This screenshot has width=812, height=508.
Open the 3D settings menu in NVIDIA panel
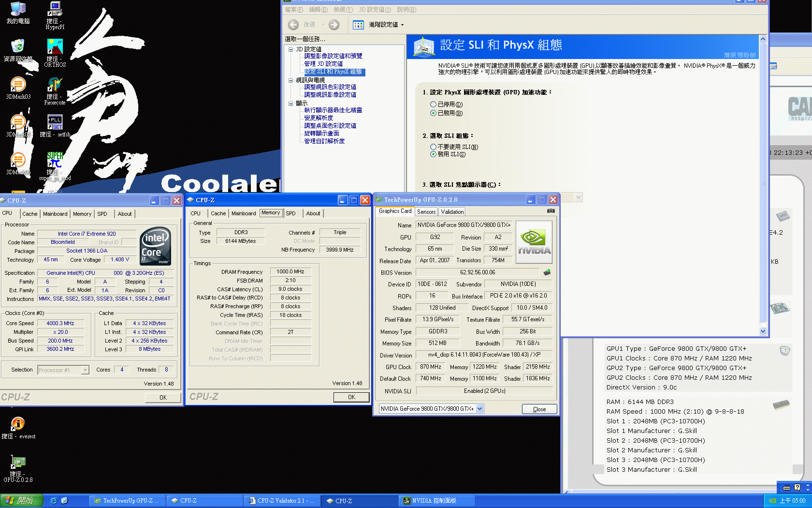pyautogui.click(x=375, y=10)
